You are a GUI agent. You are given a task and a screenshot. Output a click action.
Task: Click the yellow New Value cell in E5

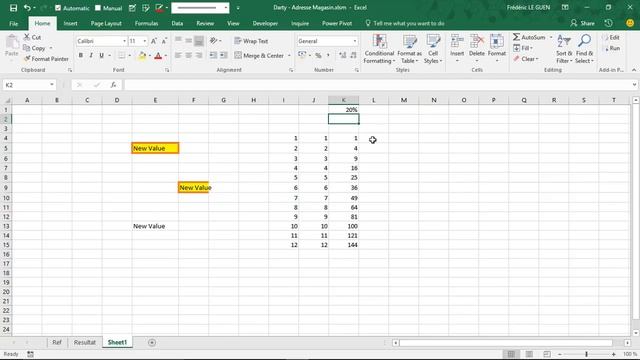click(155, 148)
